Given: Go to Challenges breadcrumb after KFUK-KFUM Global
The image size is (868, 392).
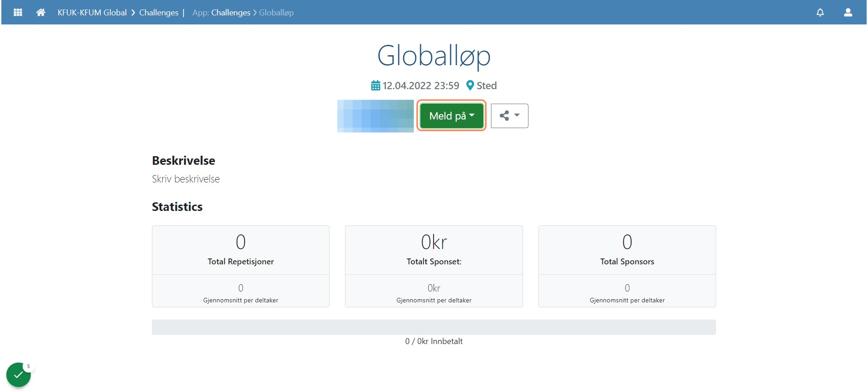Looking at the screenshot, I should [x=159, y=13].
